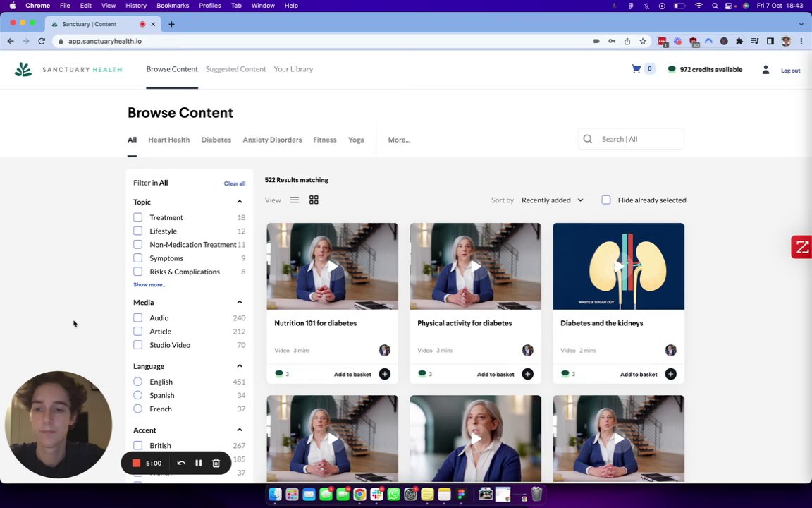This screenshot has height=508, width=812.
Task: Add Diabetes and the kidneys plus icon
Action: (x=670, y=374)
